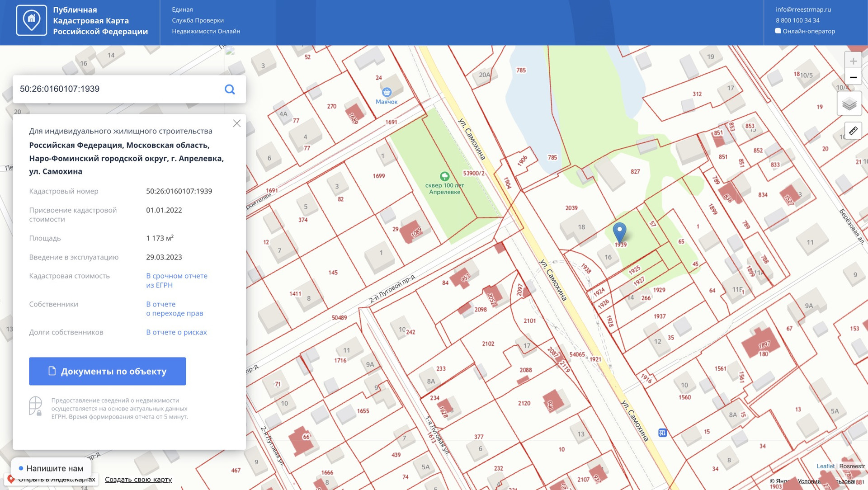Open the Leaflet attribution link
The width and height of the screenshot is (868, 490).
click(x=825, y=466)
